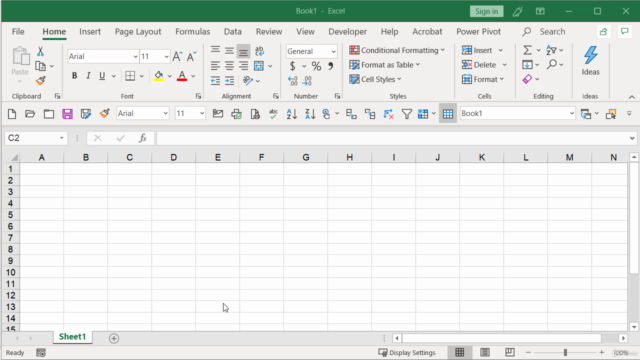This screenshot has width=640, height=360.
Task: Click the AutoSum sigma icon
Action: [x=527, y=50]
